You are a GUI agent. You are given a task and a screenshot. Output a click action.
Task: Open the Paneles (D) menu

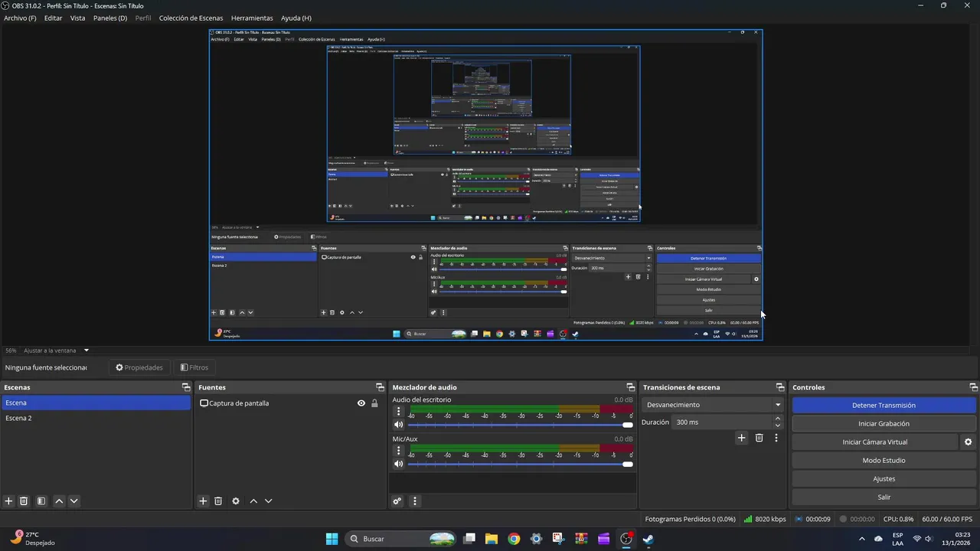(x=110, y=18)
